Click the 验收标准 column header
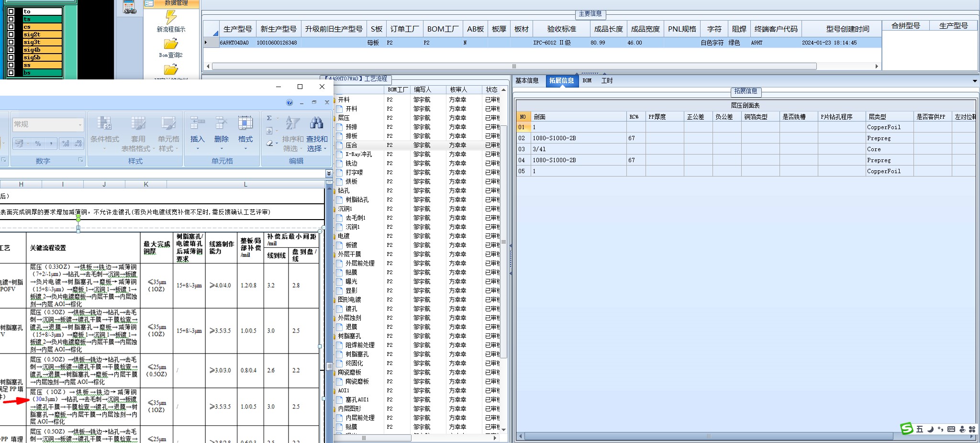The image size is (980, 443). pyautogui.click(x=562, y=29)
